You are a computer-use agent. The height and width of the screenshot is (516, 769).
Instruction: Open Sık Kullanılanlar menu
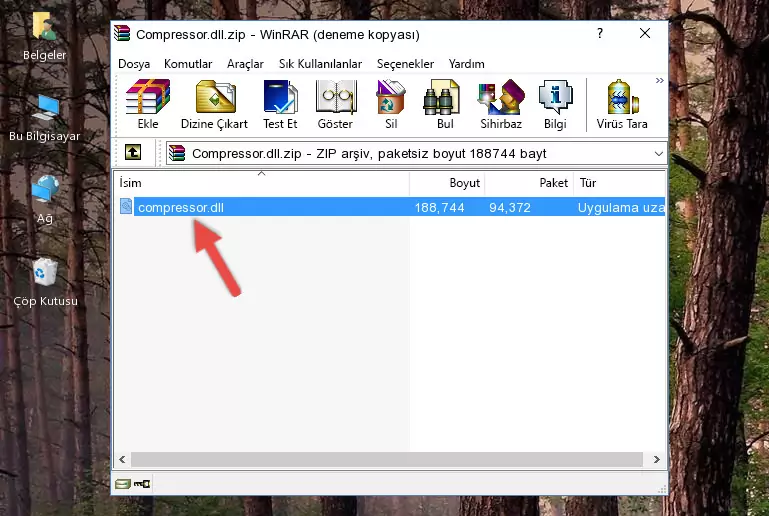pyautogui.click(x=320, y=64)
